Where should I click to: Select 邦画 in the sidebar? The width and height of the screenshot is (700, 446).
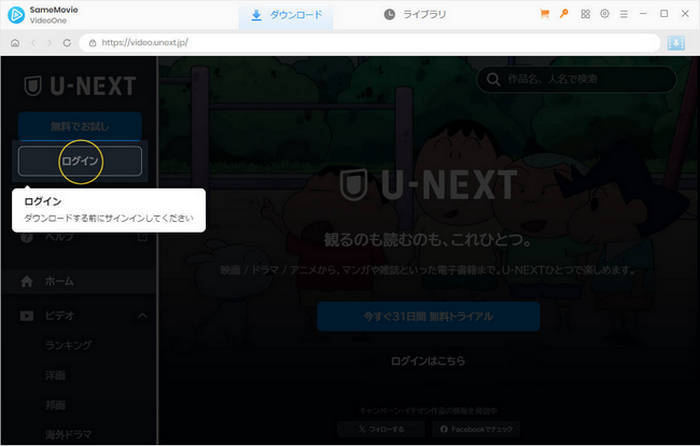click(55, 405)
